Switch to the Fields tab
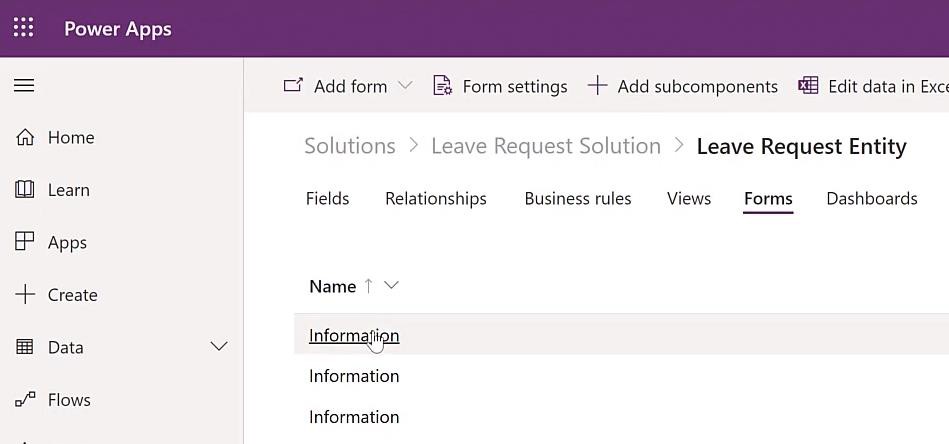This screenshot has width=949, height=444. click(x=327, y=198)
